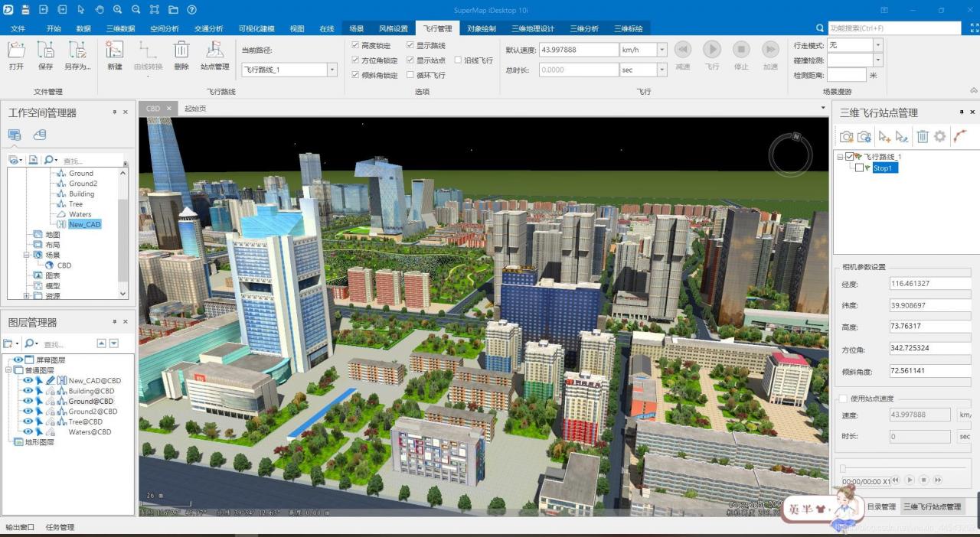
Task: Open 输出窗口 in status bar
Action: point(20,527)
